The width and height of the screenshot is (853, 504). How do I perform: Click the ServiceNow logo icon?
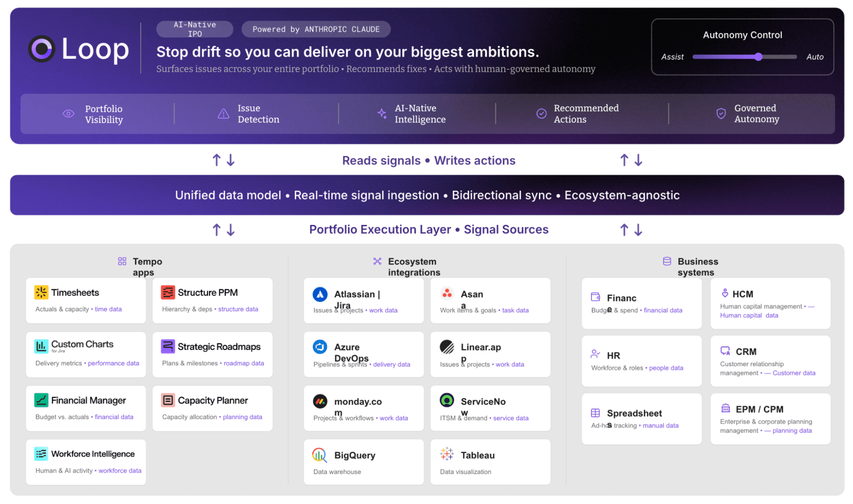(447, 400)
